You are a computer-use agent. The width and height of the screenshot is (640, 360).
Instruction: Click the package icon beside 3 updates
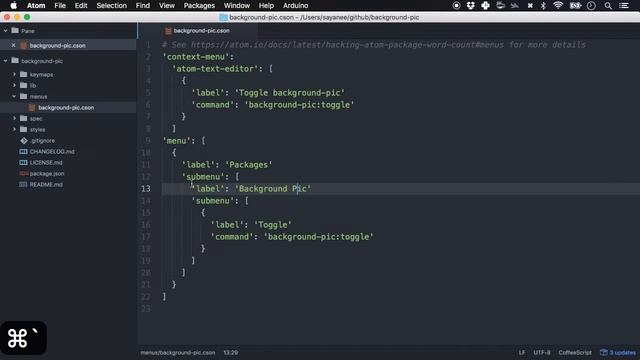(x=604, y=353)
